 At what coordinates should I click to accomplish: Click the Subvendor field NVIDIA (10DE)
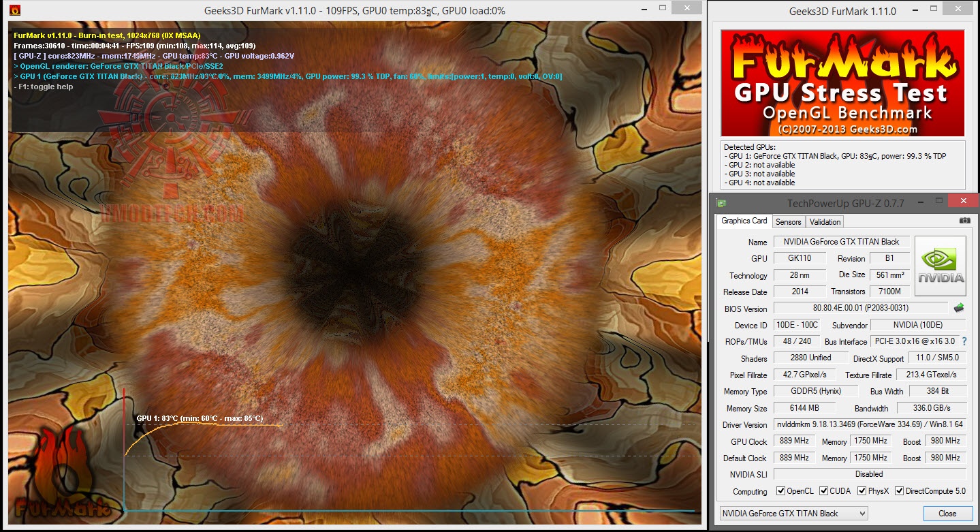[919, 325]
